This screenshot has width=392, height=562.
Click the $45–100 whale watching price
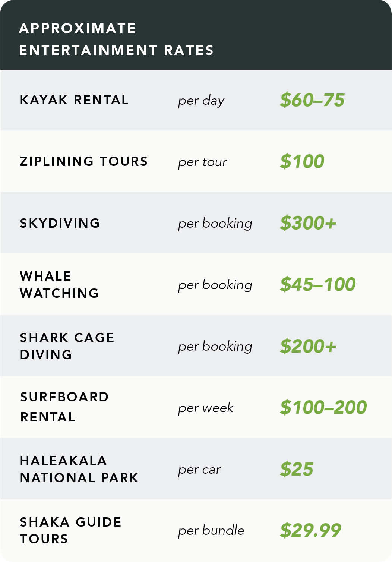[x=318, y=284]
